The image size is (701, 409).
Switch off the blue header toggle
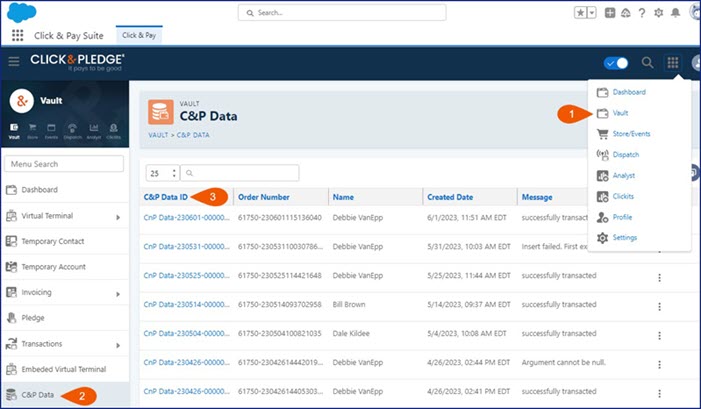[616, 63]
